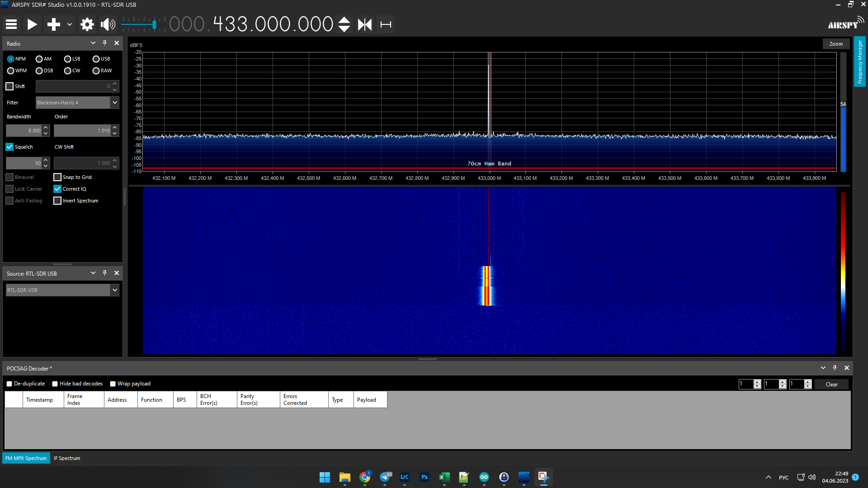This screenshot has height=488, width=868.
Task: Open Excel from taskbar
Action: 444,477
